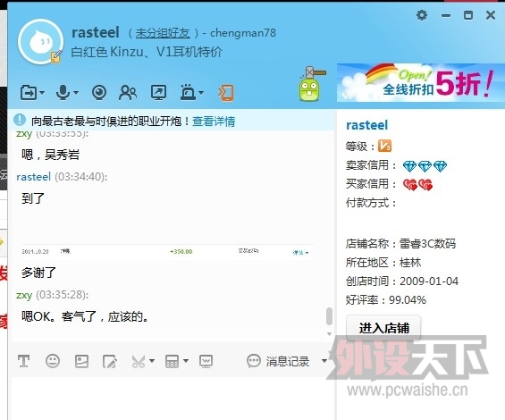Click the 店铺名称 雷睿3C数码 text
Viewport: 505px width, 420px height.
tap(400, 243)
